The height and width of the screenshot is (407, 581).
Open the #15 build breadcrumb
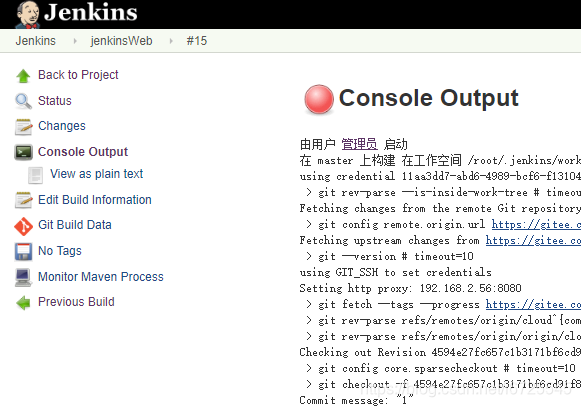(x=197, y=41)
